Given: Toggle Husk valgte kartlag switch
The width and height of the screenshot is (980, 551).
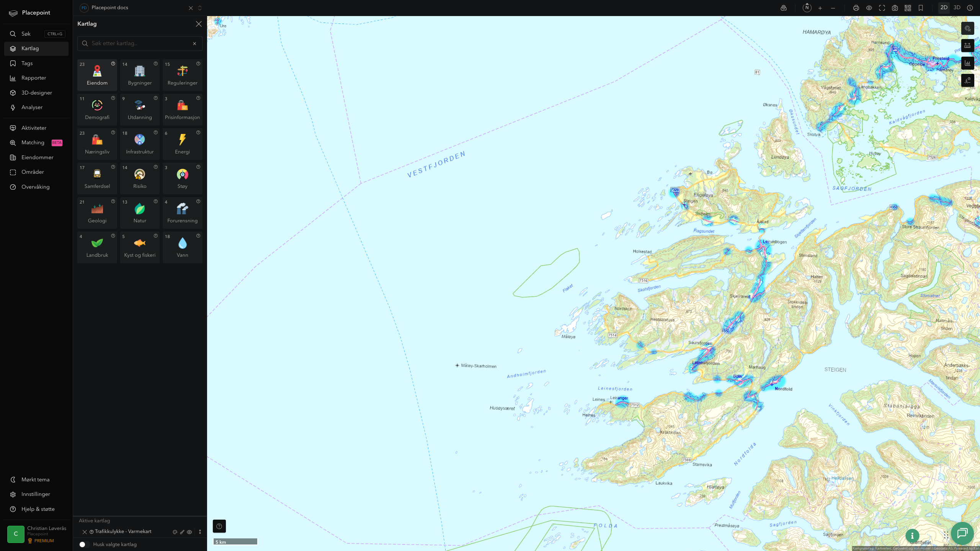Looking at the screenshot, I should (84, 544).
